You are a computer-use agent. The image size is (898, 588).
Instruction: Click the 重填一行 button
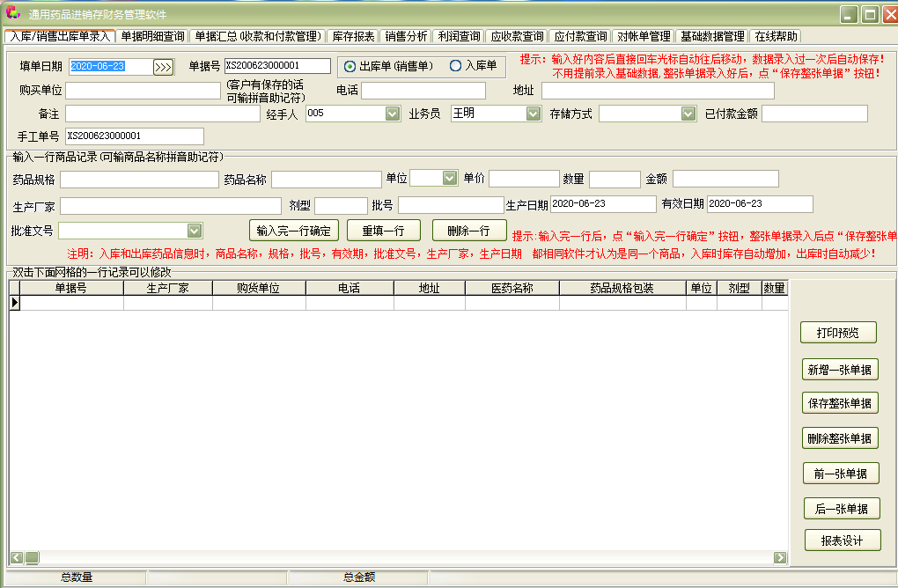[386, 229]
